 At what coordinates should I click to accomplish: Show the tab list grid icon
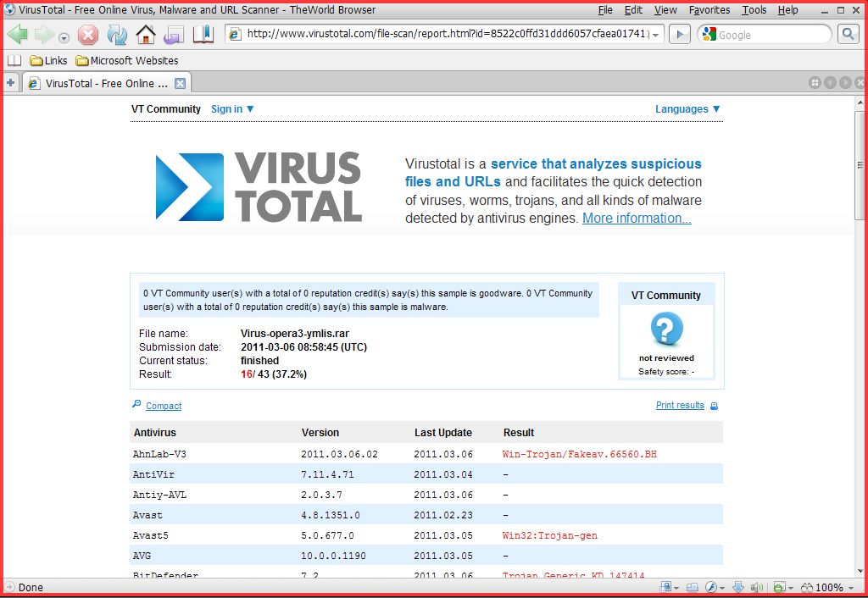815,83
